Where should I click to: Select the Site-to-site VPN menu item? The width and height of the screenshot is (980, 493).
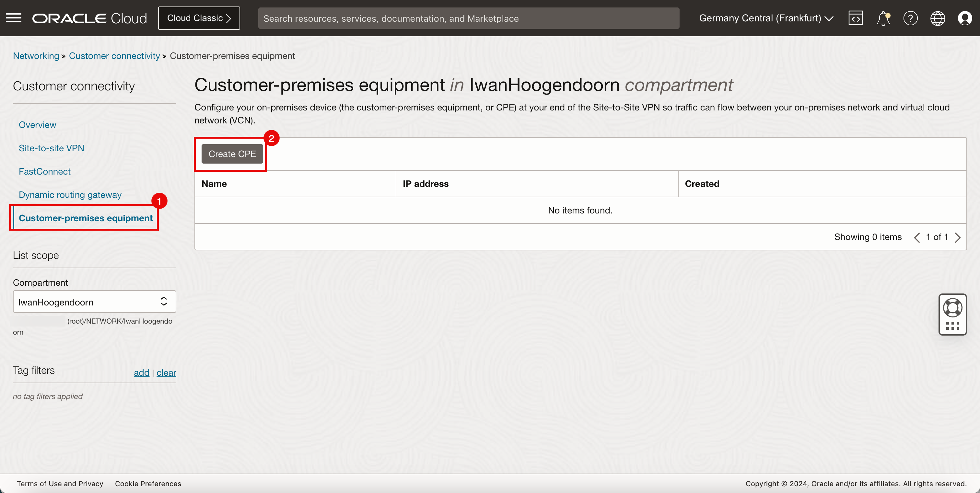[52, 148]
